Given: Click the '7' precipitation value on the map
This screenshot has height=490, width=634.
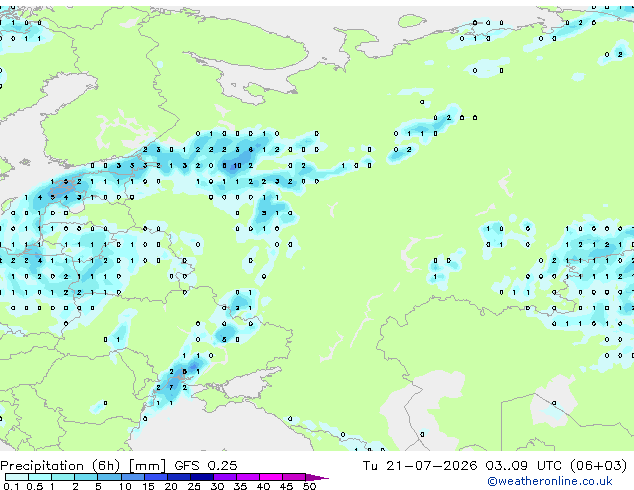Looking at the screenshot, I should [171, 387].
